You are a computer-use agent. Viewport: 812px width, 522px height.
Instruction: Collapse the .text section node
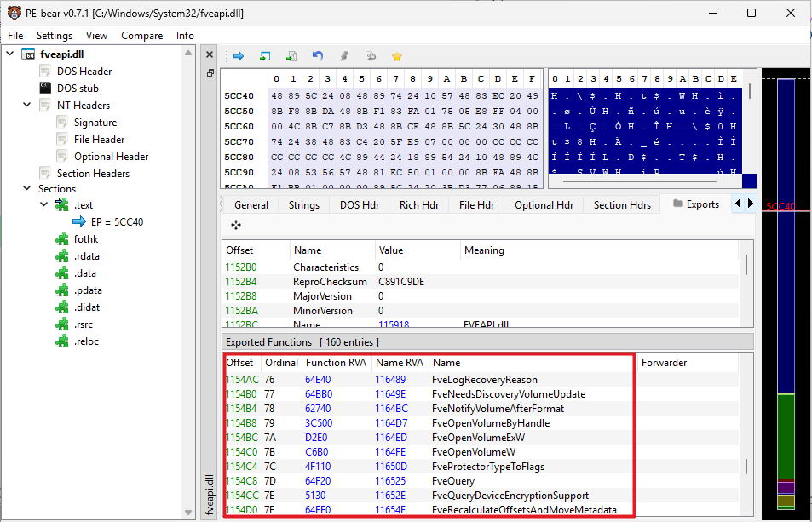coord(43,205)
